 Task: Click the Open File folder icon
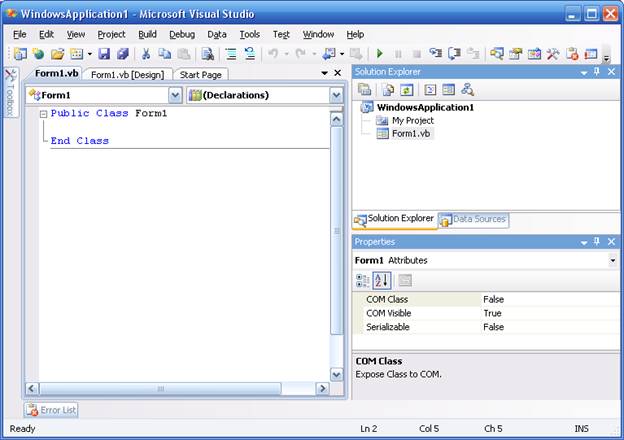pos(57,53)
